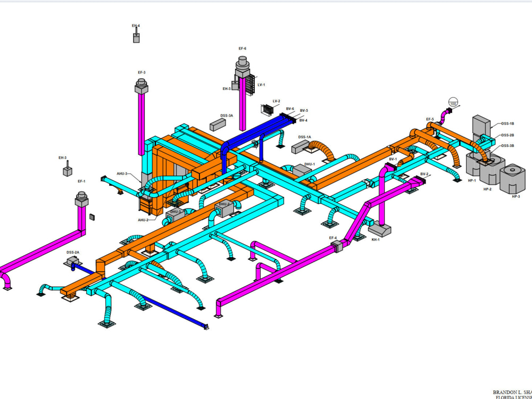Select the EF-1 label
This screenshot has height=399, width=532.
coord(81,181)
